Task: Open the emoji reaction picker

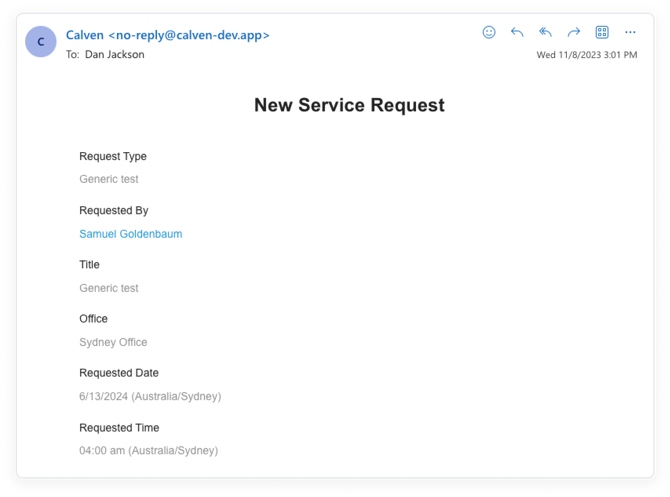Action: [489, 32]
